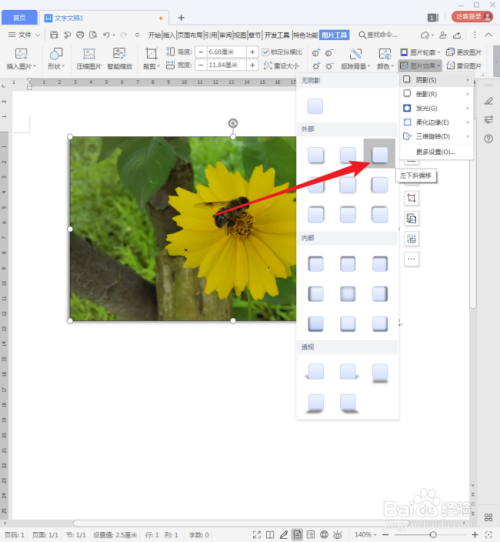Click the picture height input field
The image size is (500, 542).
coord(226,52)
